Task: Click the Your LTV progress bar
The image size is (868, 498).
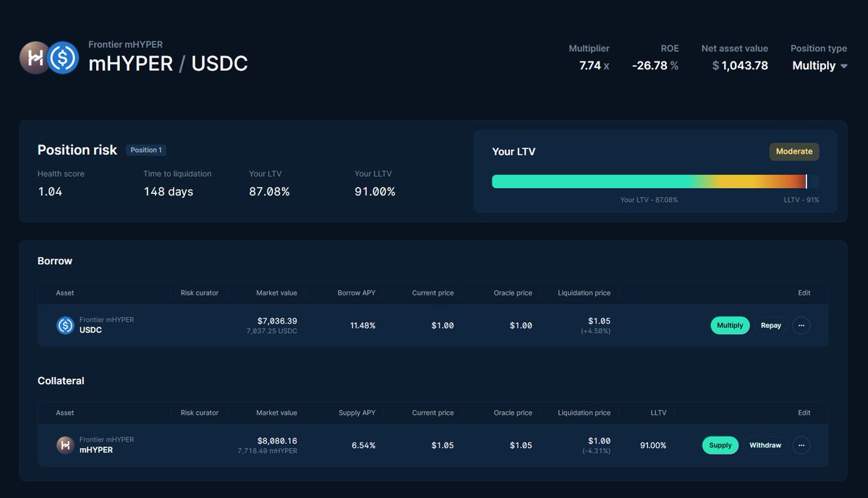Action: 655,182
